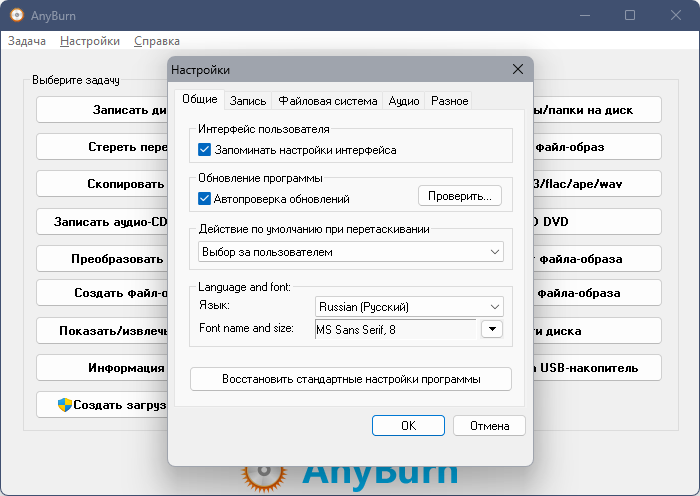Image resolution: width=700 pixels, height=496 pixels.
Task: Close the AnyBurn main window
Action: tap(675, 15)
